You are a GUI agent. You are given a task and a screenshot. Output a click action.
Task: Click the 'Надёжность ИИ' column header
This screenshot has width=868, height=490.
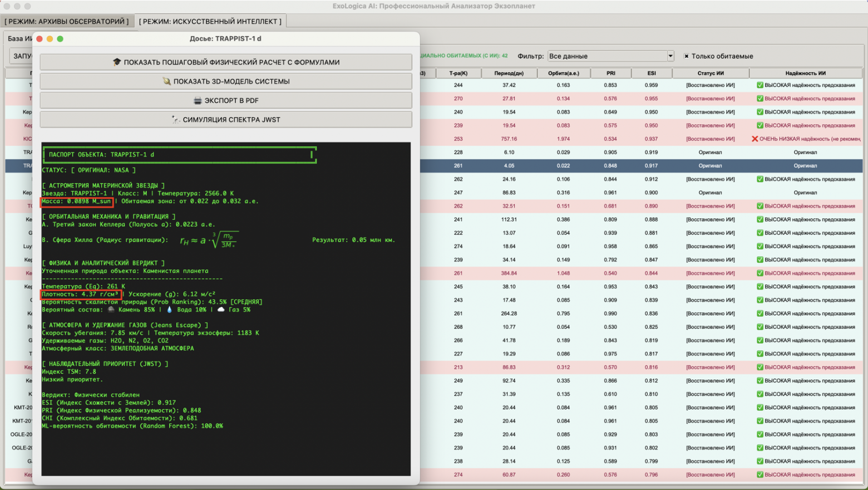click(x=805, y=73)
